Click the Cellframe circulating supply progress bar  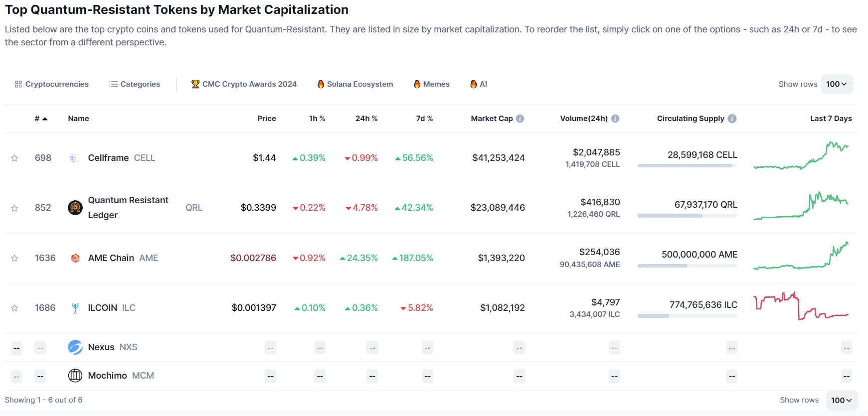pyautogui.click(x=687, y=165)
